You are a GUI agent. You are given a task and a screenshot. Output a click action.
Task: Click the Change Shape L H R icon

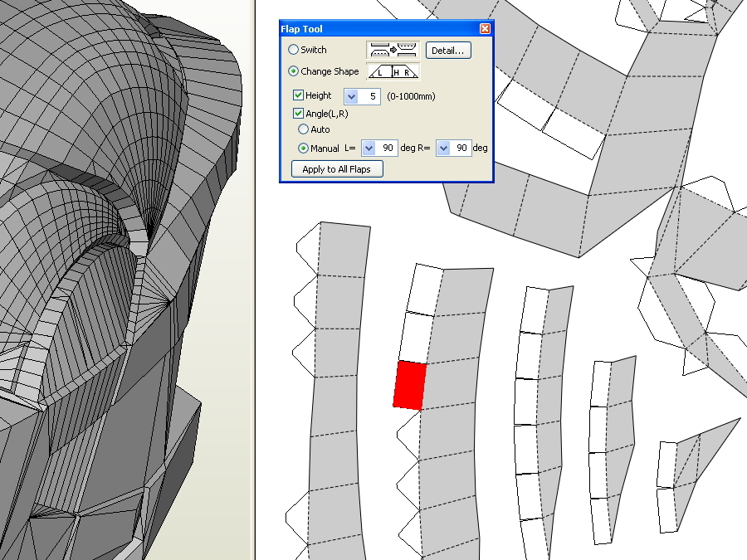coord(393,71)
